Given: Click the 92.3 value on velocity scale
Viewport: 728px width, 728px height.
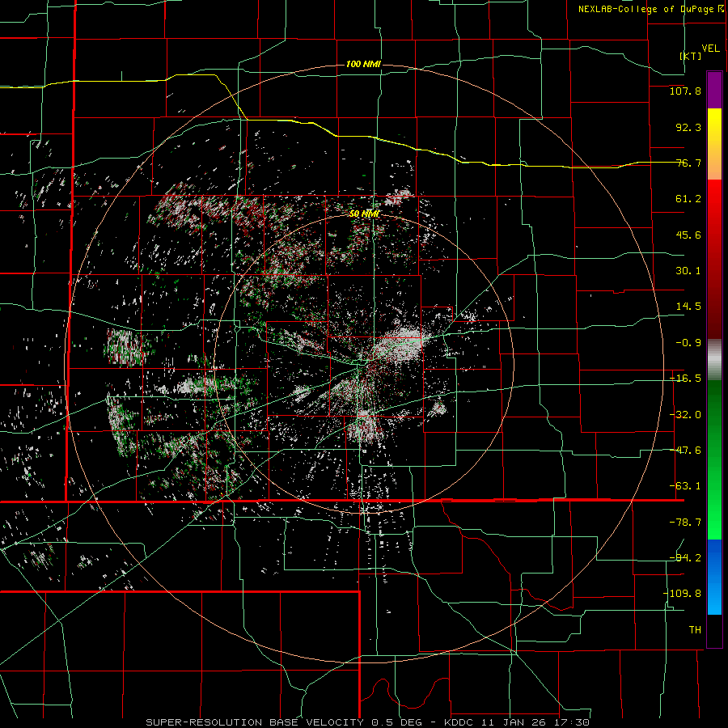Looking at the screenshot, I should tap(688, 127).
